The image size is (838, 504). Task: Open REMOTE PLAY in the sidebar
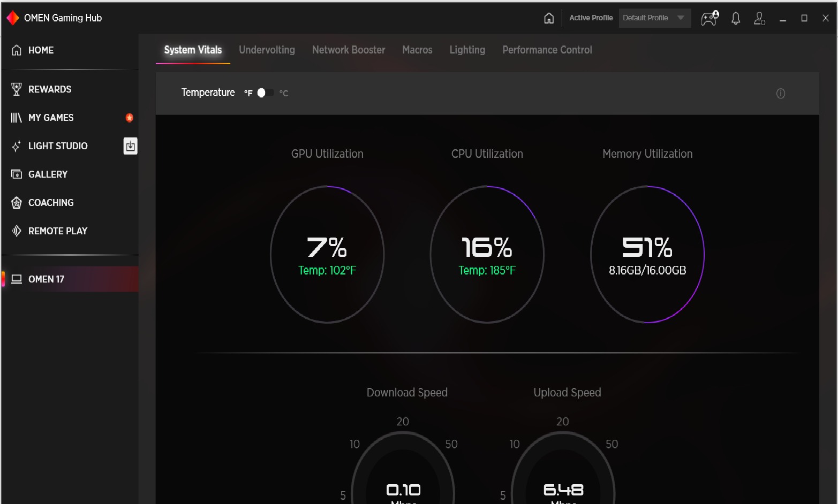[x=70, y=231]
